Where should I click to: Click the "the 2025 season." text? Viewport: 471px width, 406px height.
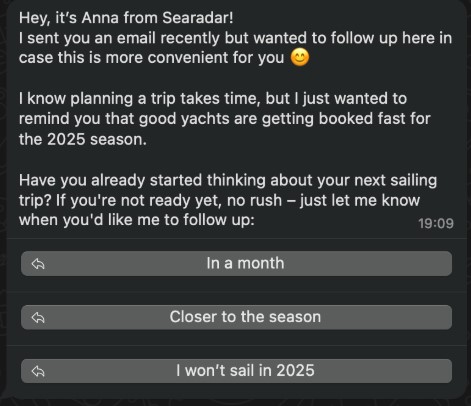click(83, 139)
